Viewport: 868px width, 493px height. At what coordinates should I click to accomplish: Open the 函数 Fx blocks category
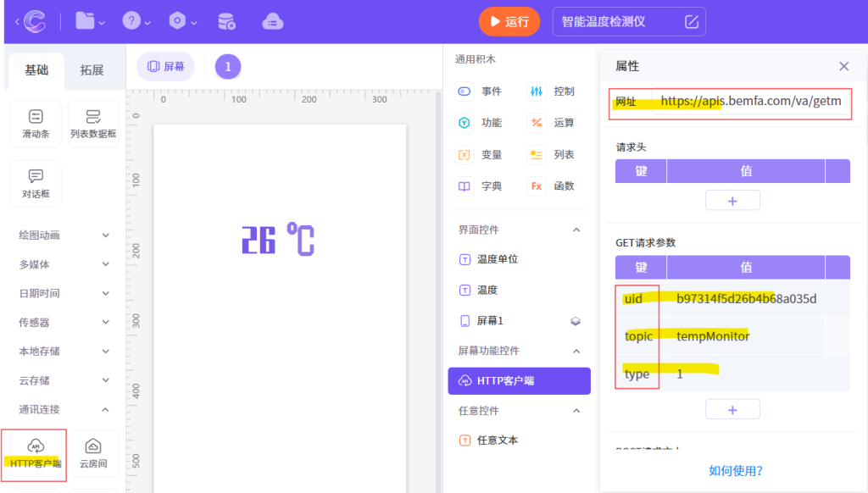tap(551, 186)
